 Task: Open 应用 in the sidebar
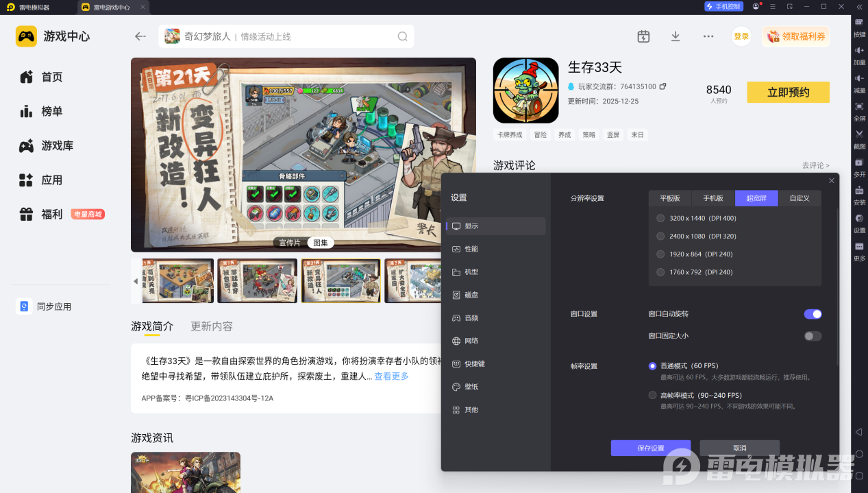click(41, 180)
